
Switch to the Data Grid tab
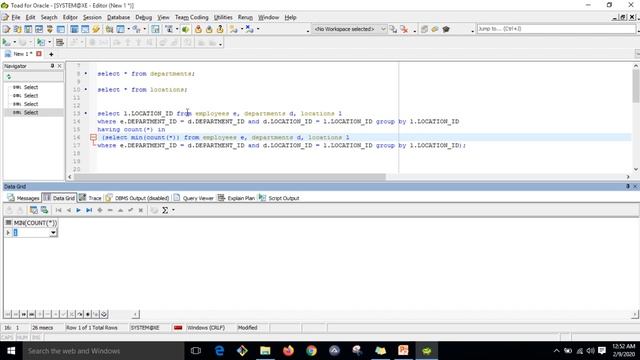tap(59, 198)
